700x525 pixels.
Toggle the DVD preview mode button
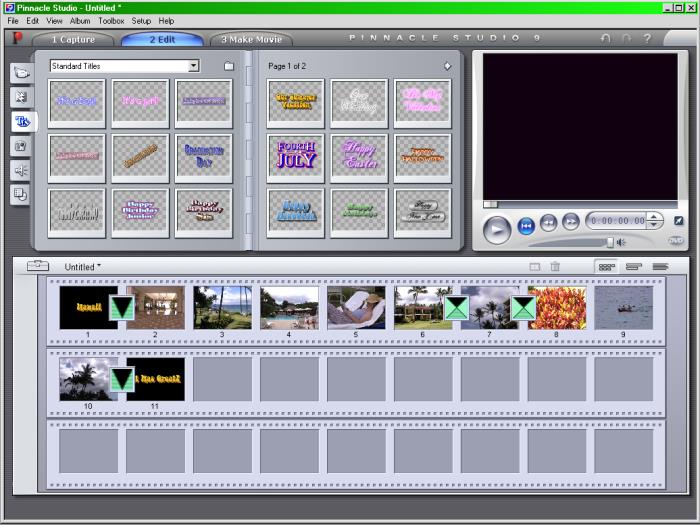pos(676,241)
